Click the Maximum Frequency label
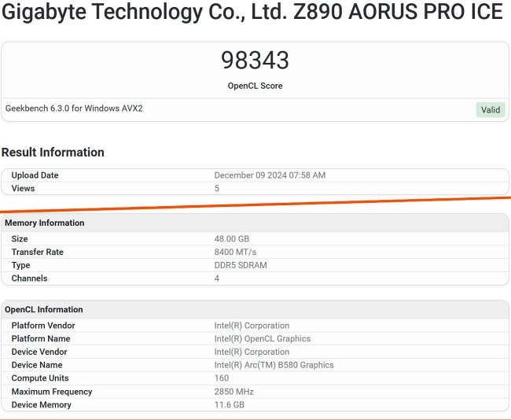The width and height of the screenshot is (511, 420). pos(52,392)
